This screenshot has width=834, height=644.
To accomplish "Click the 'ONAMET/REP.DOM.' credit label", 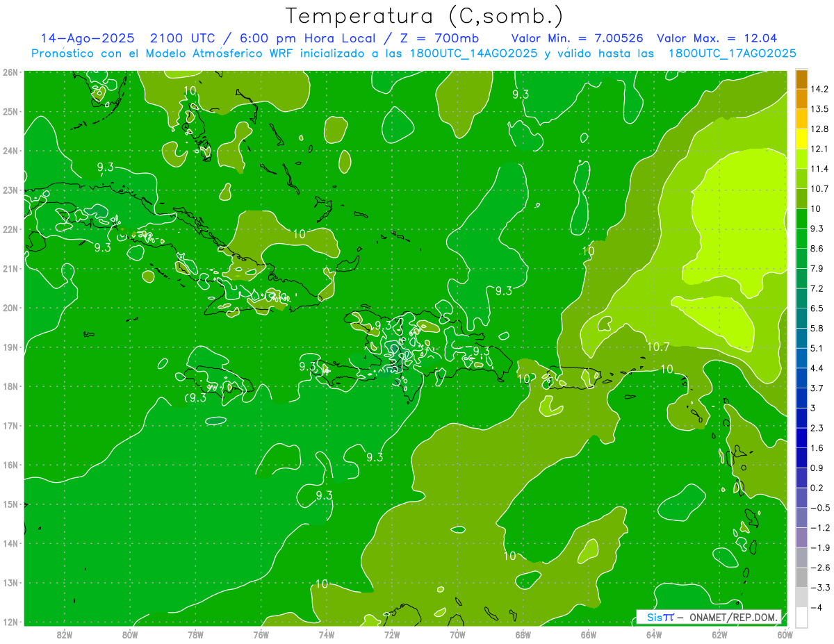I will point(734,618).
